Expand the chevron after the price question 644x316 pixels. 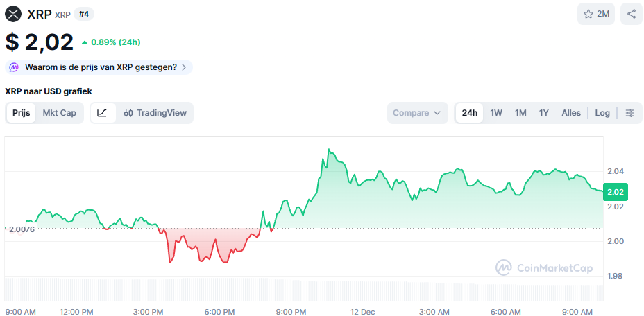click(x=184, y=67)
